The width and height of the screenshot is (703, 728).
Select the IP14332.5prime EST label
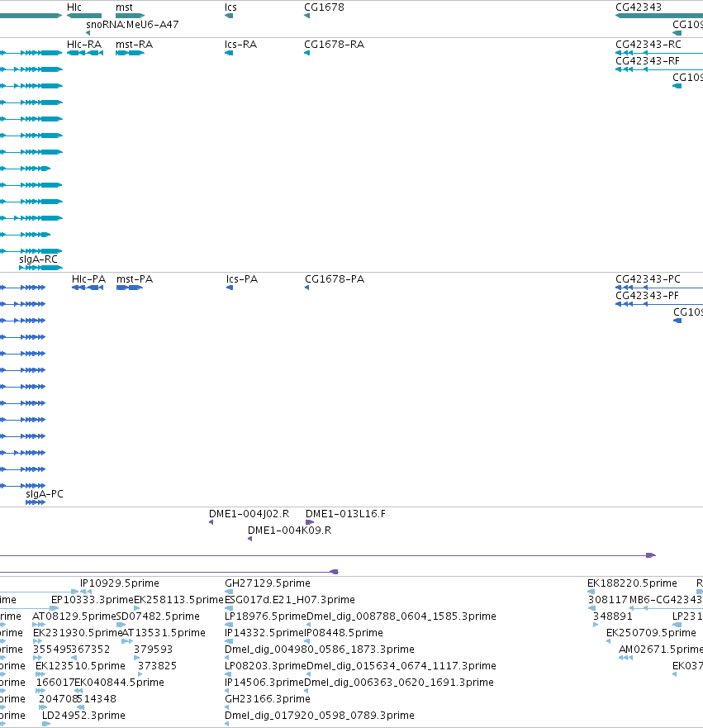[264, 633]
